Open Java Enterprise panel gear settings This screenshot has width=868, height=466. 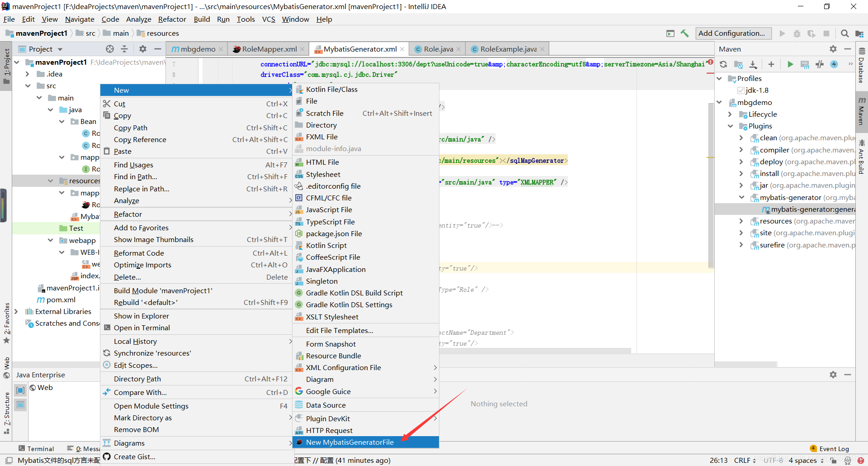pos(833,375)
